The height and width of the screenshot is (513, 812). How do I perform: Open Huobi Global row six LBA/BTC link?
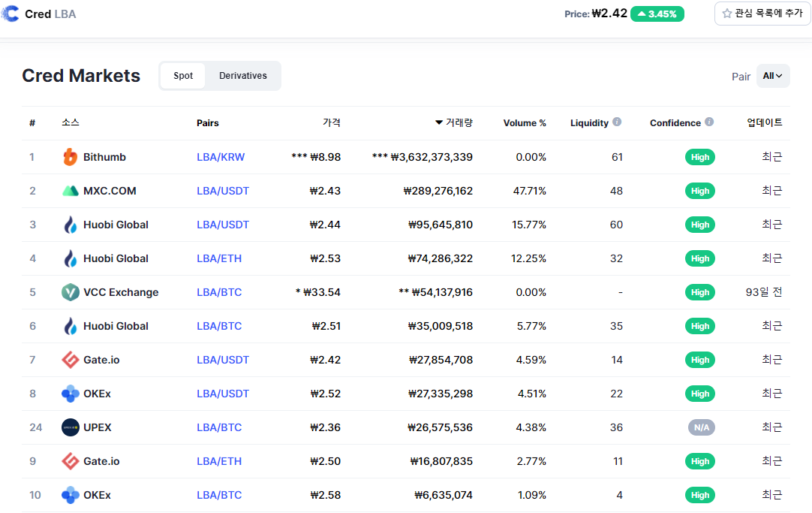tap(219, 326)
